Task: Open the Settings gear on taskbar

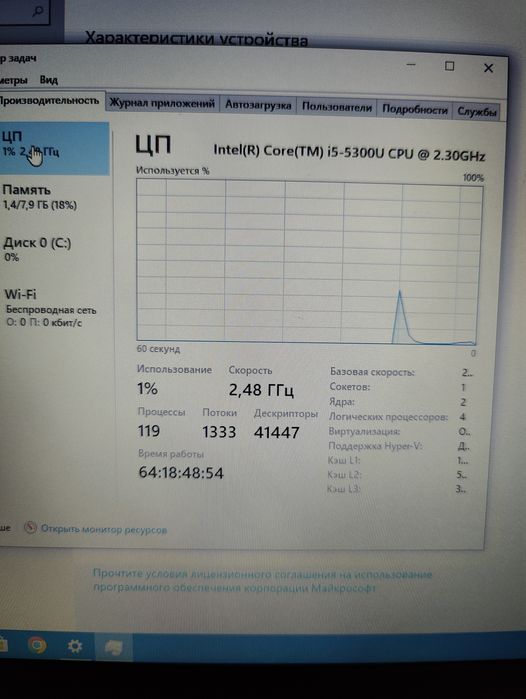Action: pyautogui.click(x=74, y=646)
